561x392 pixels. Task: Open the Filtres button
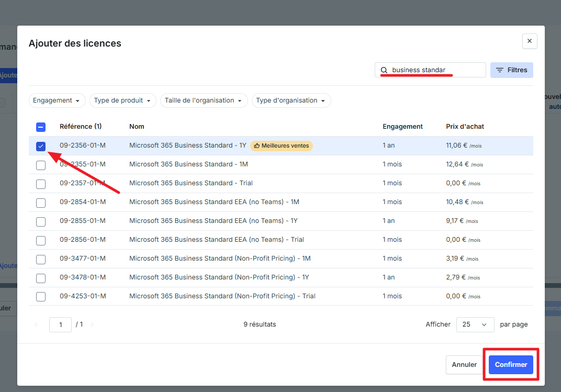512,70
